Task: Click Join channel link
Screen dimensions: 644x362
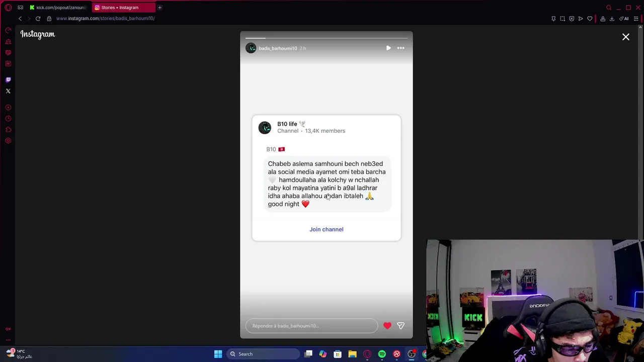Action: pos(327,229)
